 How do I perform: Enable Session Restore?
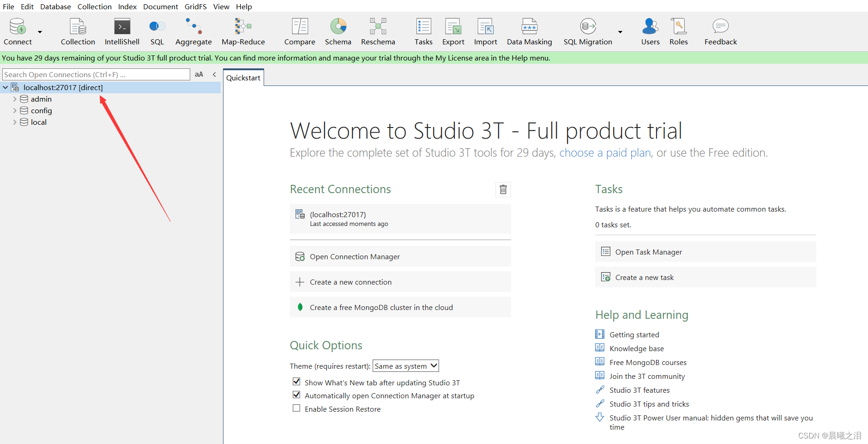[x=296, y=408]
